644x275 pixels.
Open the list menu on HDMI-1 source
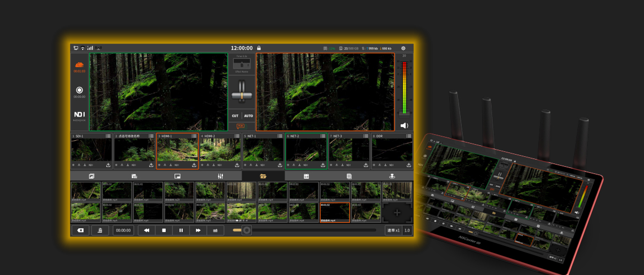(194, 136)
